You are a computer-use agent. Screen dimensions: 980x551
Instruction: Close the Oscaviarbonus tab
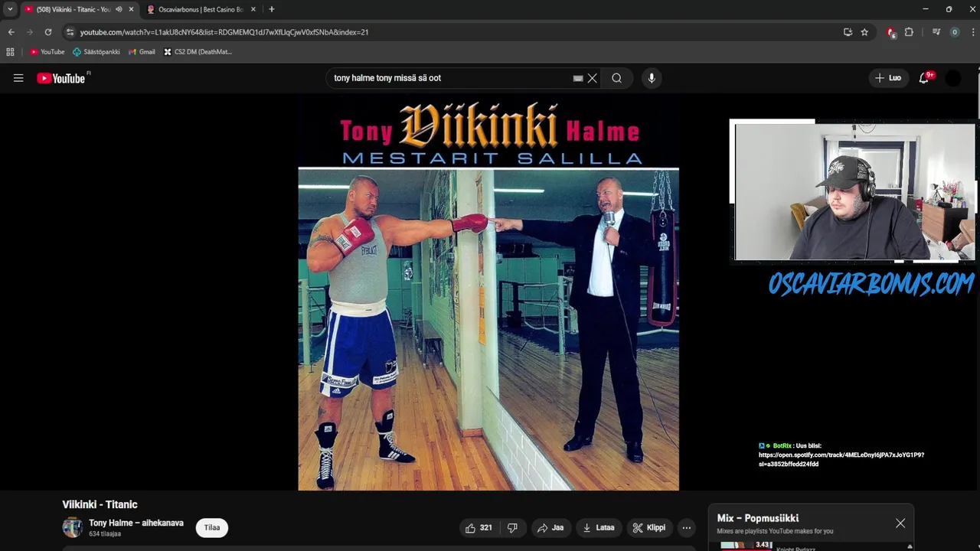[253, 9]
